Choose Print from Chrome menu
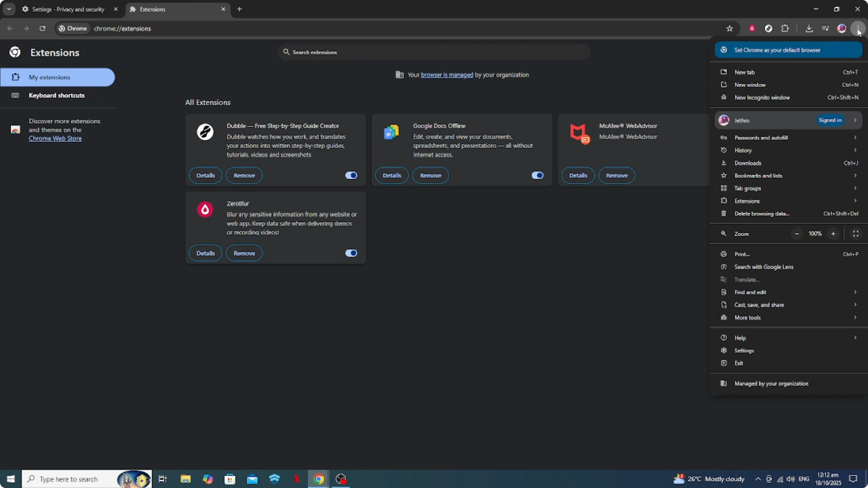The width and height of the screenshot is (868, 488). [789, 254]
